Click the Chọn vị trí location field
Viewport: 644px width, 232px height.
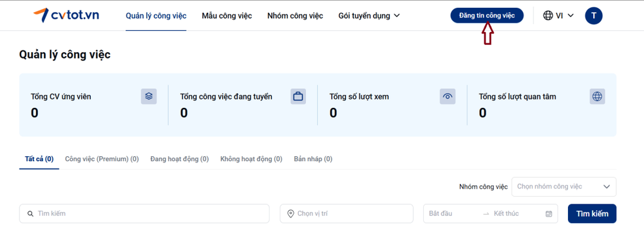pyautogui.click(x=346, y=213)
